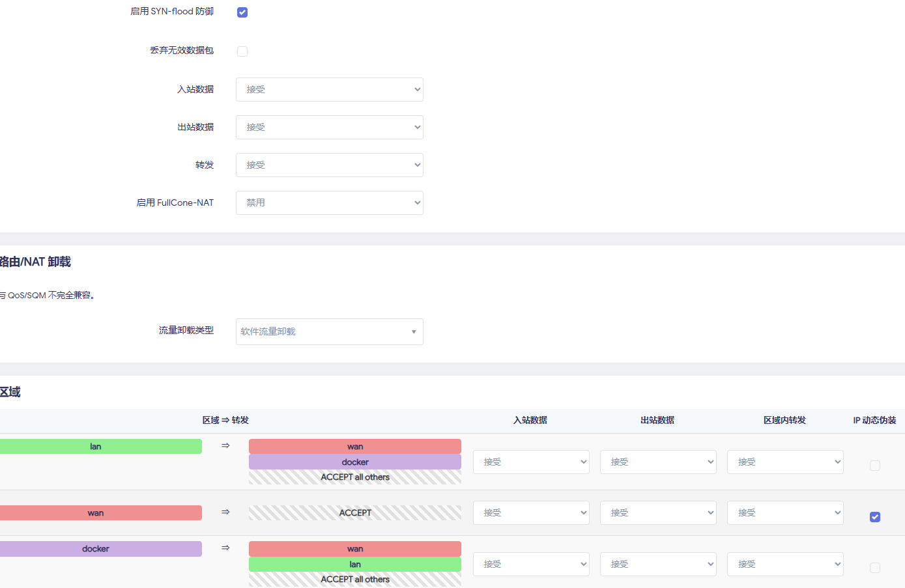The height and width of the screenshot is (588, 905).
Task: Open the wan zone 区域内转发 dropdown
Action: tap(785, 512)
